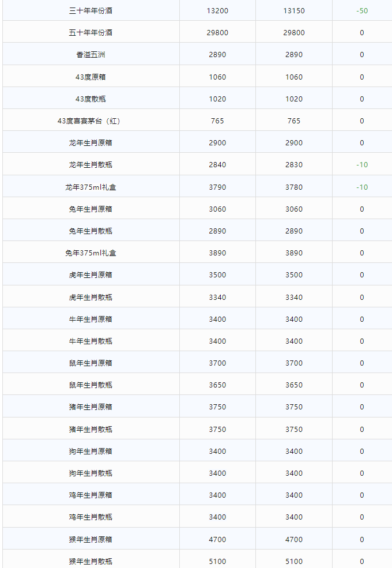Select the 43度散瓶 row name
Screen dimensions: 392x568
click(91, 99)
